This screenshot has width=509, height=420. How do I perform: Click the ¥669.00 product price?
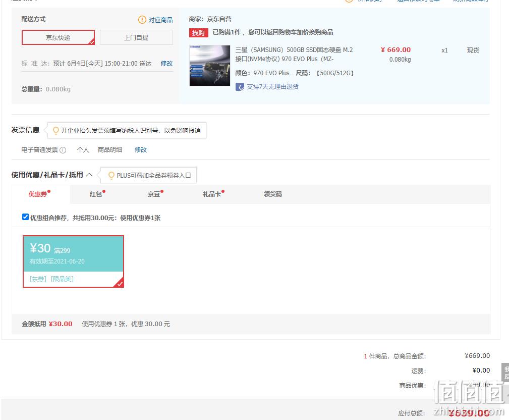click(395, 49)
